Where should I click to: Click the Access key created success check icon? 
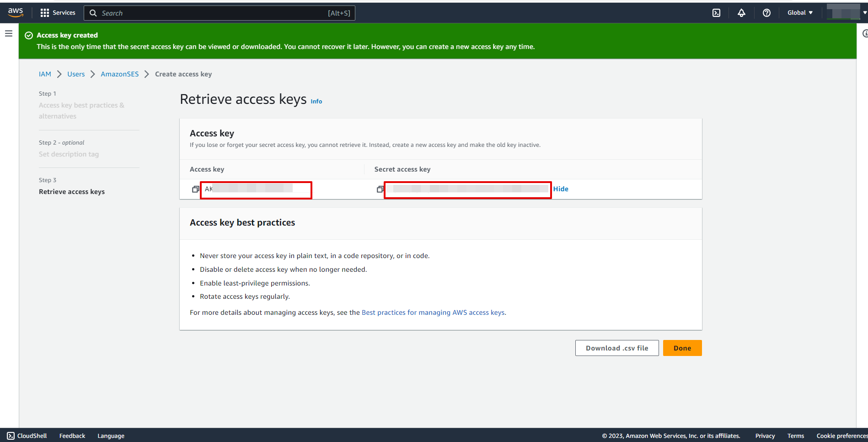click(29, 35)
